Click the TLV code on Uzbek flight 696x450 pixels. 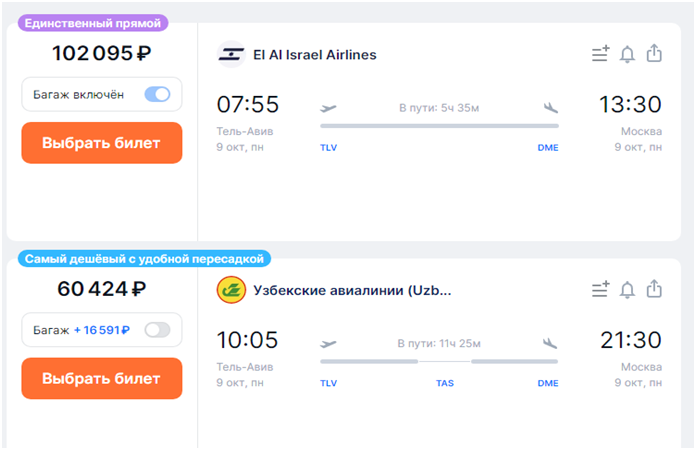coord(328,383)
